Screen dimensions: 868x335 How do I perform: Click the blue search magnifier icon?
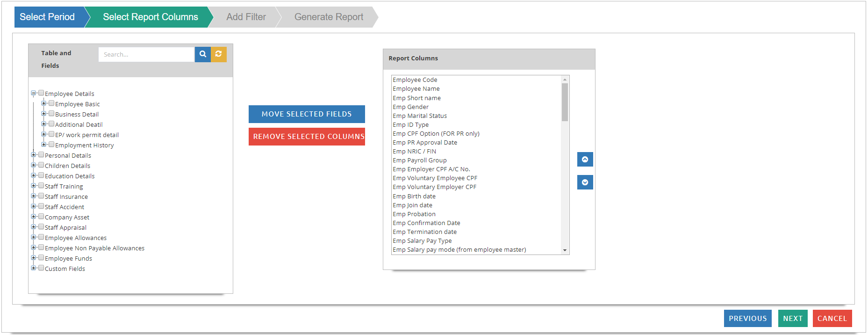(x=202, y=54)
